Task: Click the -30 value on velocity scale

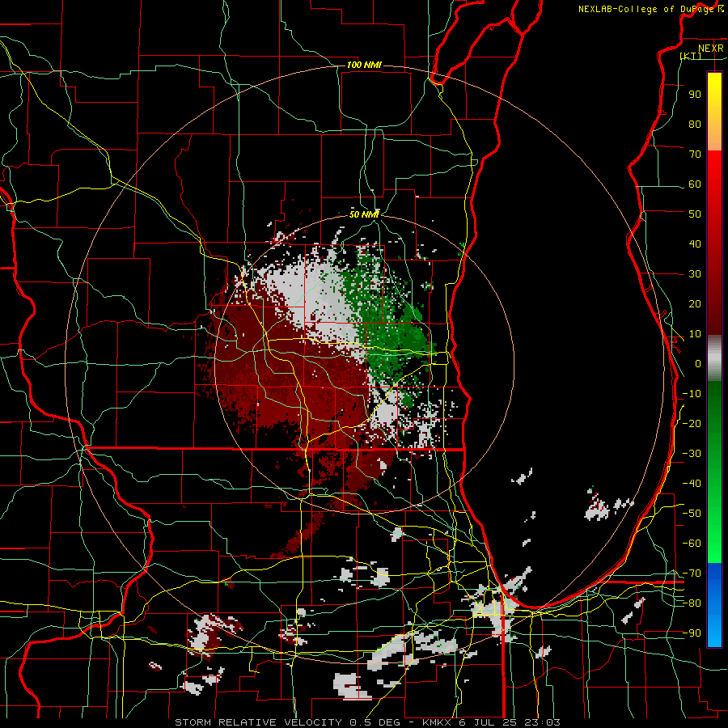Action: click(x=692, y=454)
